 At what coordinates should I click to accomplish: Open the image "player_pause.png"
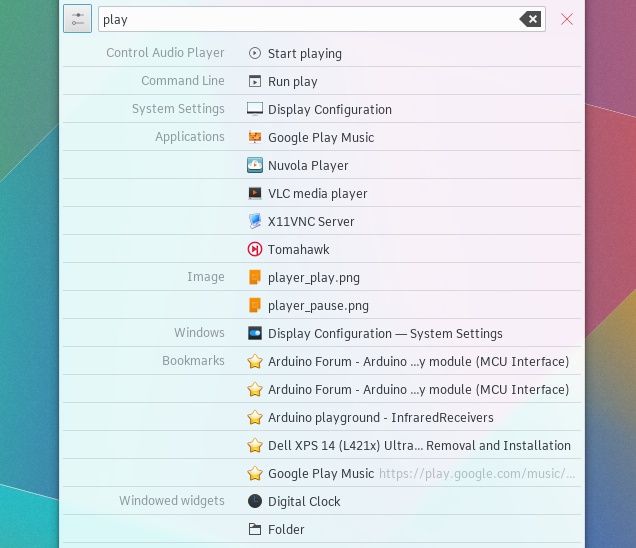[x=318, y=306]
